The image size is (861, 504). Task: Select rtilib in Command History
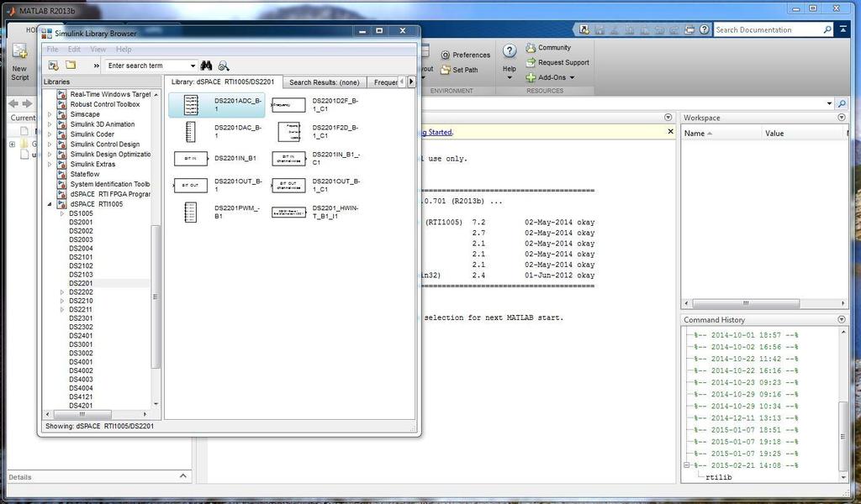click(719, 477)
